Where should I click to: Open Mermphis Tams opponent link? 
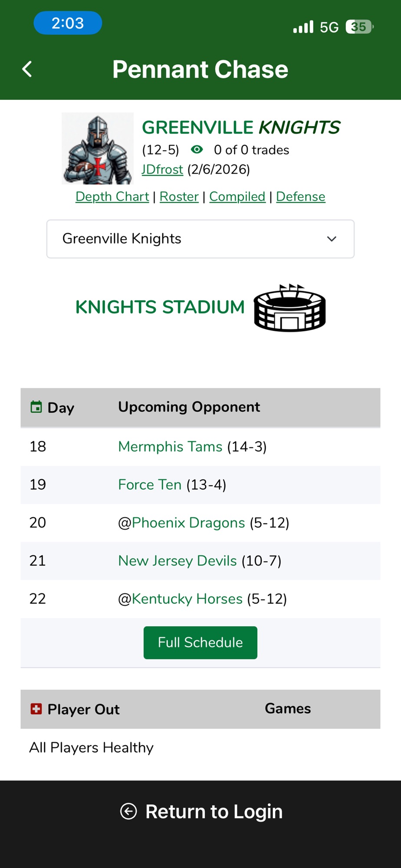coord(170,447)
